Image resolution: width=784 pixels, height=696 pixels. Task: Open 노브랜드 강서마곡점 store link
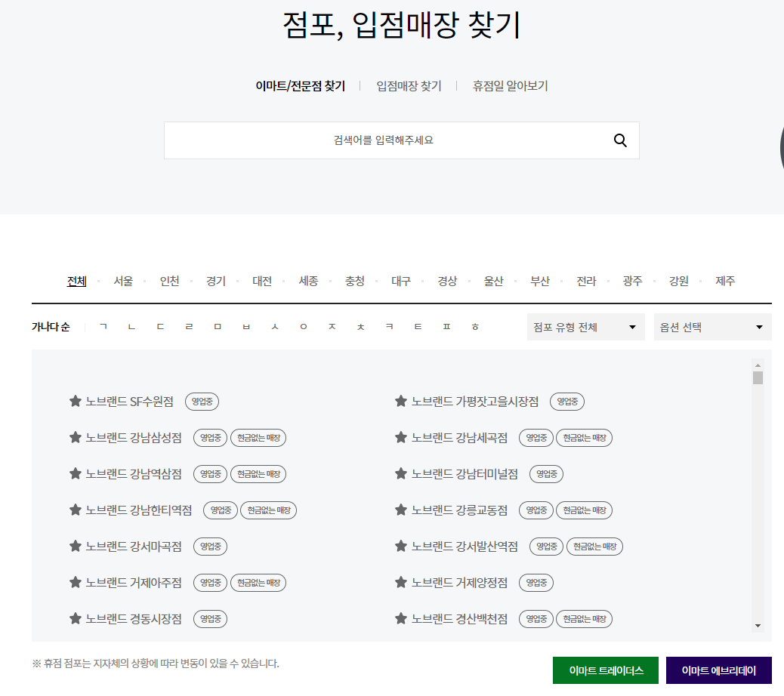coord(134,546)
